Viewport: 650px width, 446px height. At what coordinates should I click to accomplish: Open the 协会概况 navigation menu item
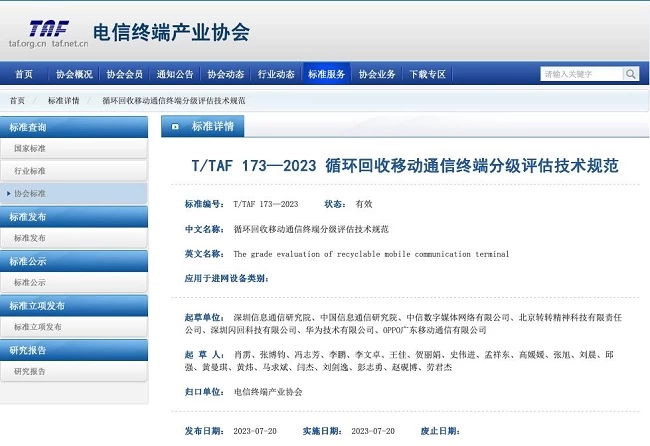[74, 74]
